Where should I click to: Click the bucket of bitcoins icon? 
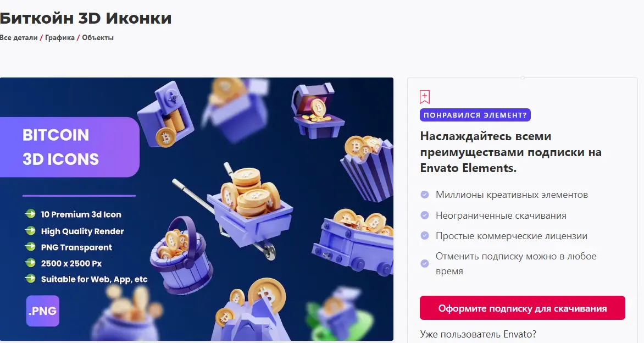181,256
